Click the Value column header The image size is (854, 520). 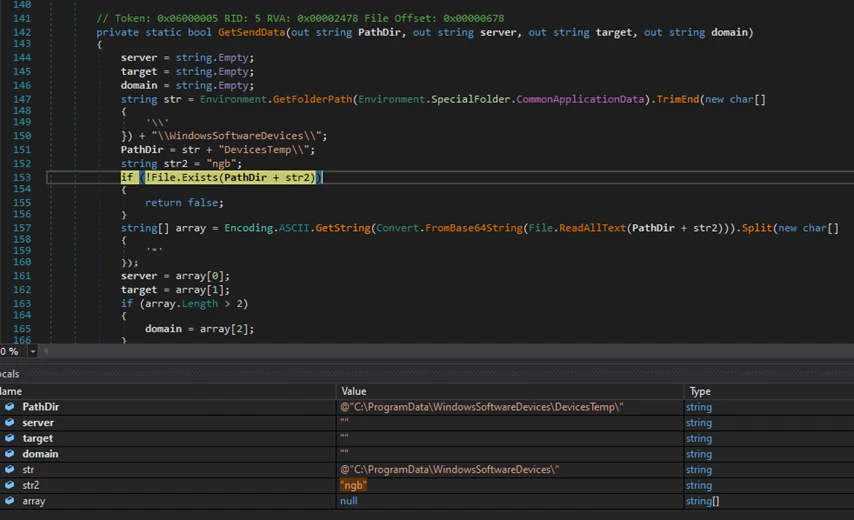[354, 391]
